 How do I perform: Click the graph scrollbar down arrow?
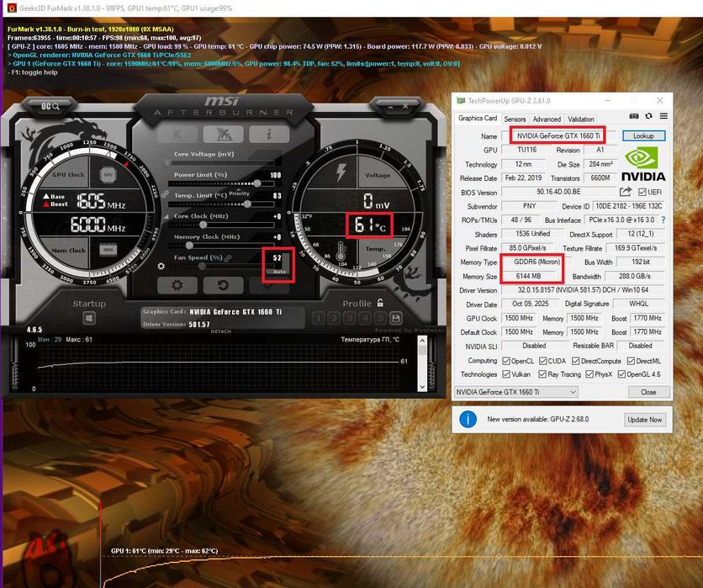(422, 387)
